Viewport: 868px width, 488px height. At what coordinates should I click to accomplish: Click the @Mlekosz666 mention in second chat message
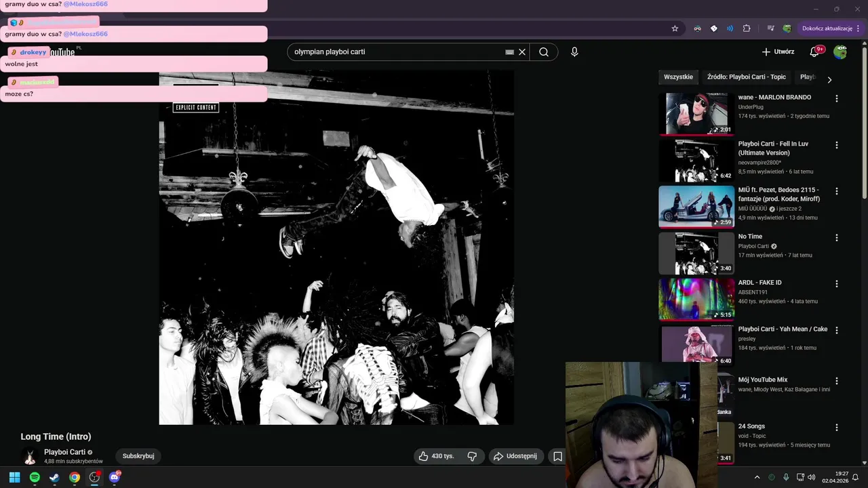85,34
